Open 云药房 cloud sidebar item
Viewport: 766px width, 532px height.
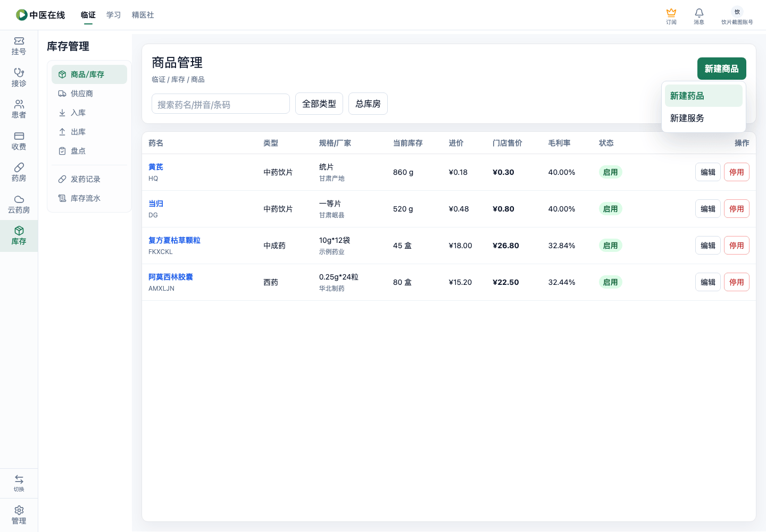tap(19, 204)
